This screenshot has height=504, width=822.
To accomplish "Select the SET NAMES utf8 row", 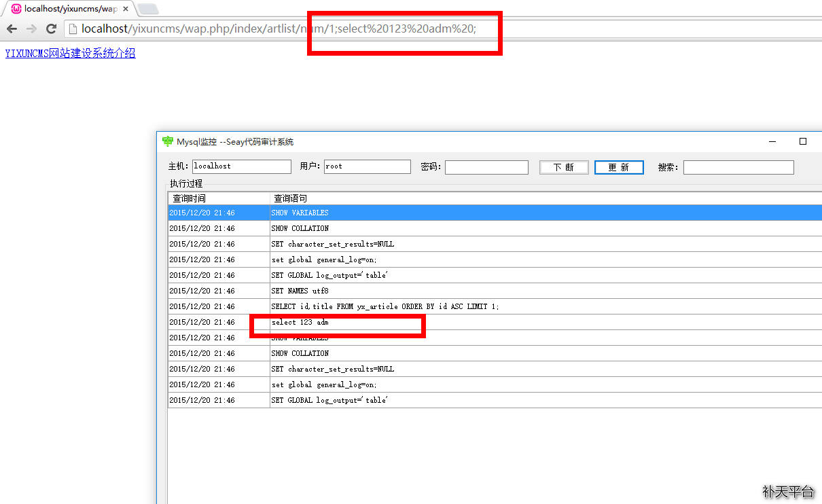I will (x=495, y=291).
